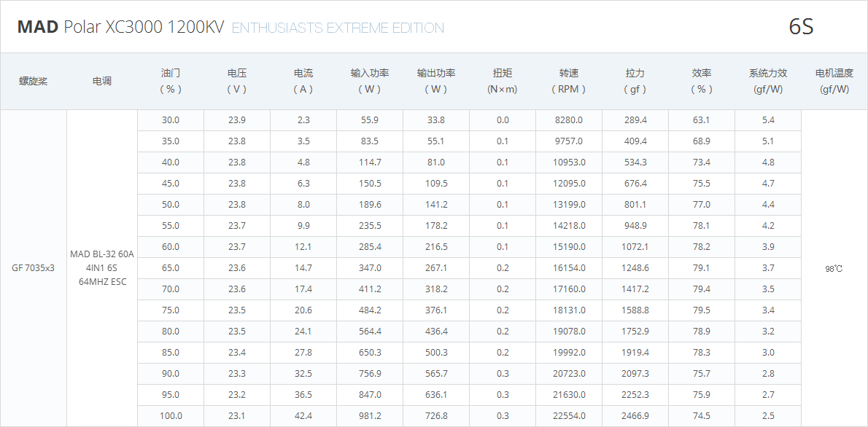Click RPM value 14218.0

coord(569,226)
